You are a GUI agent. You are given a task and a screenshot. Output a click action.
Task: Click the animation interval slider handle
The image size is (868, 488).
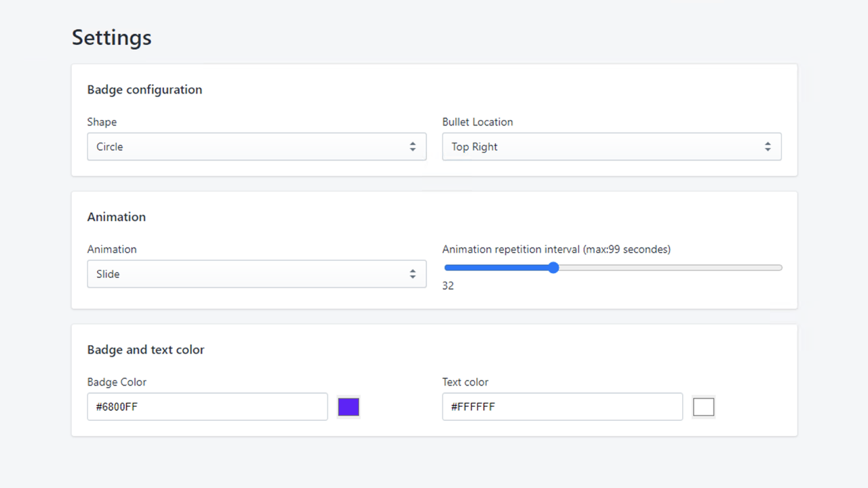coord(553,268)
